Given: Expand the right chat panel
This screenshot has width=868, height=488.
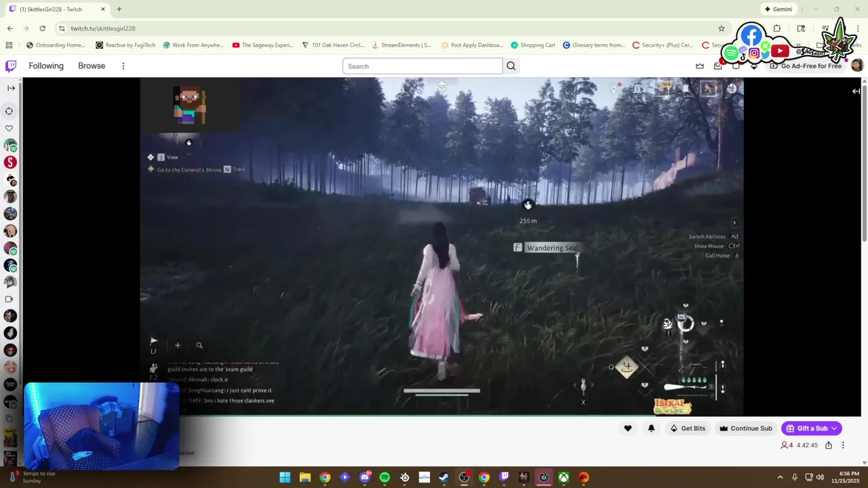Looking at the screenshot, I should click(x=856, y=91).
